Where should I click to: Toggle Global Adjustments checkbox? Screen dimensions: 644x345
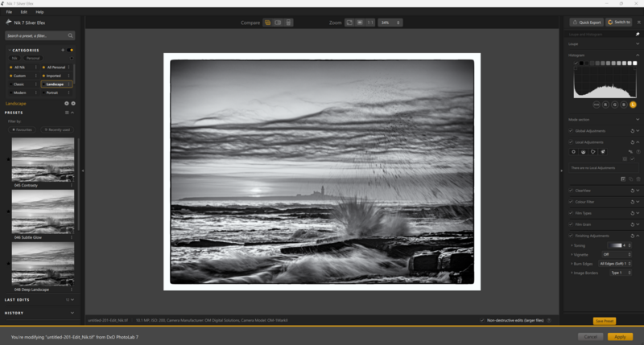coord(571,131)
